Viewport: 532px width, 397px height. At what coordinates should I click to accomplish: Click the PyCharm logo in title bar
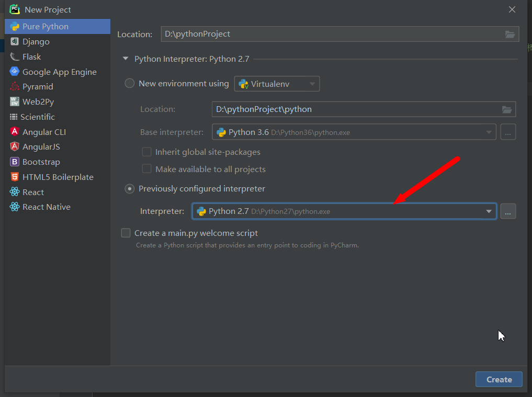tap(15, 9)
